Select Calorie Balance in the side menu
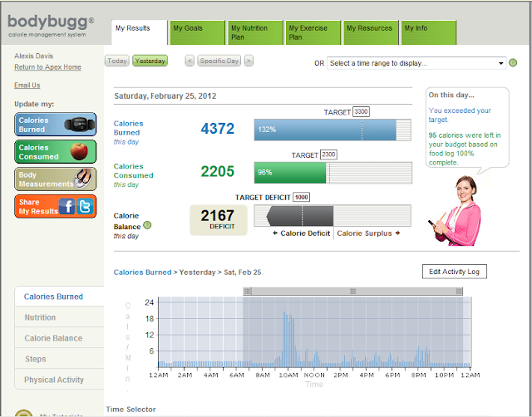Image resolution: width=532 pixels, height=417 pixels. tap(59, 338)
